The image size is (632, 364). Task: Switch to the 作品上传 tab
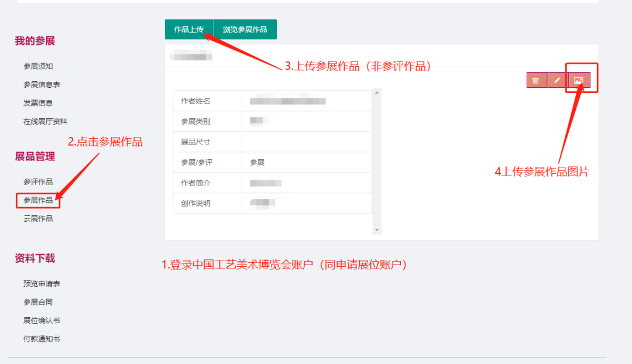tap(190, 29)
